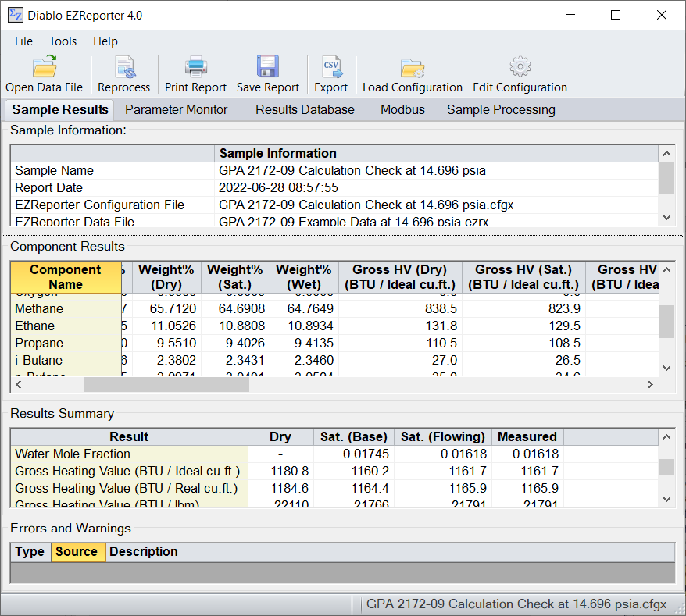Screen dimensions: 686x616
Task: Open a data file from the toolbar
Action: 45,74
